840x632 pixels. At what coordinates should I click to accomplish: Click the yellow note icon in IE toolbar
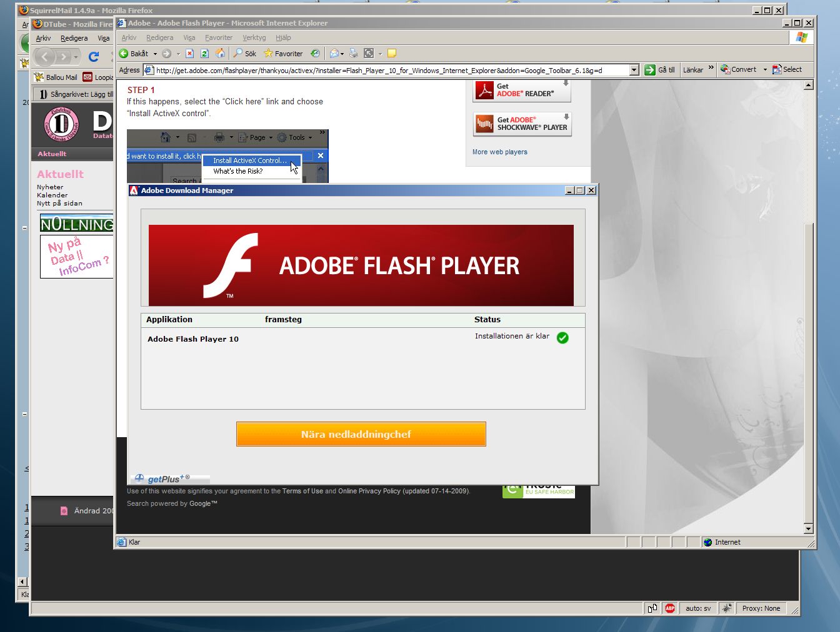tap(392, 54)
